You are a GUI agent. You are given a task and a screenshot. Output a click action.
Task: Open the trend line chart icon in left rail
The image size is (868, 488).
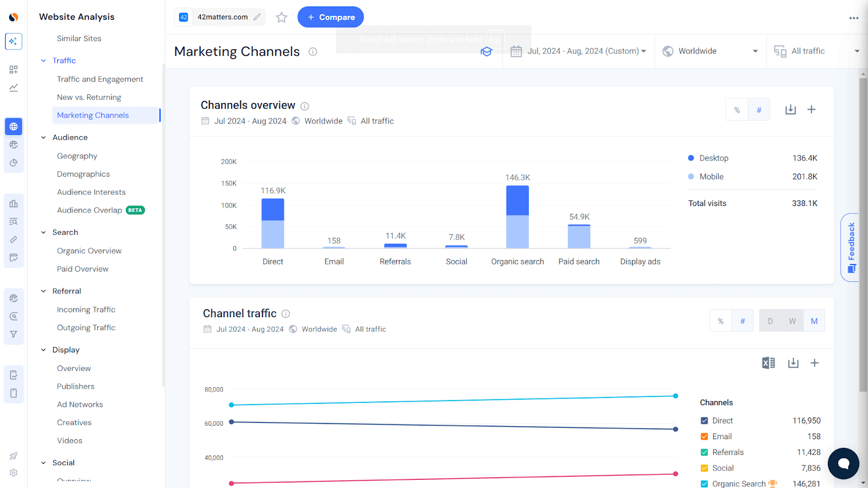pos(14,87)
